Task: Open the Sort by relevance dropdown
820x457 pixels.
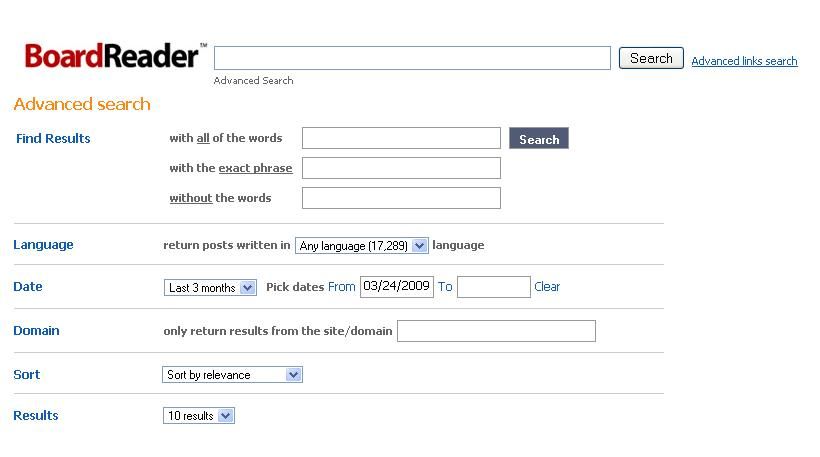Action: pos(232,374)
